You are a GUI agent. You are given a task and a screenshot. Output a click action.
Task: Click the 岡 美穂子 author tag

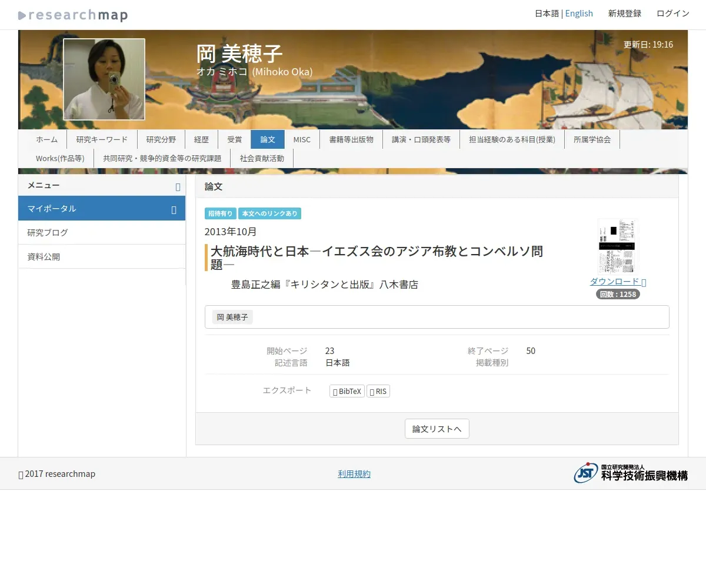232,317
